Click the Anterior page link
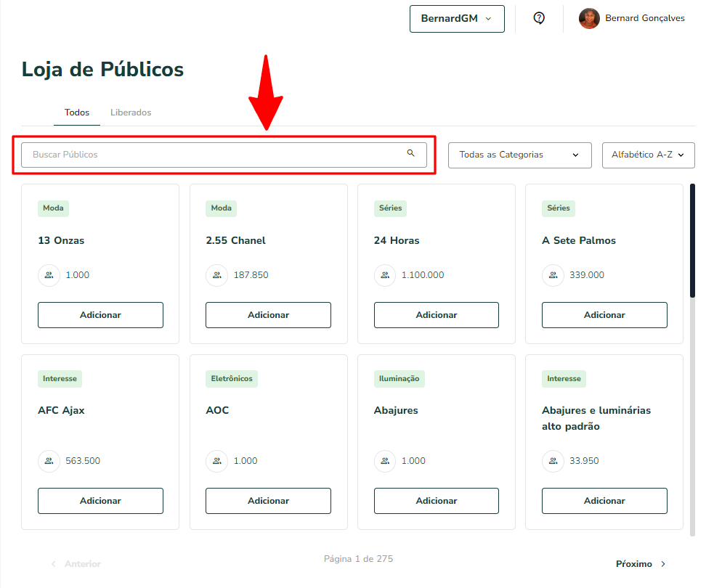This screenshot has width=714, height=588. point(76,564)
